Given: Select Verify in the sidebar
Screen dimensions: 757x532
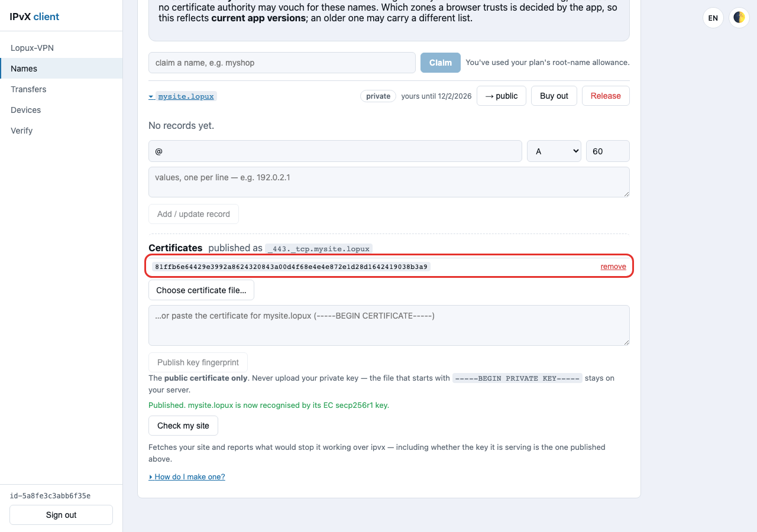Looking at the screenshot, I should pyautogui.click(x=62, y=131).
